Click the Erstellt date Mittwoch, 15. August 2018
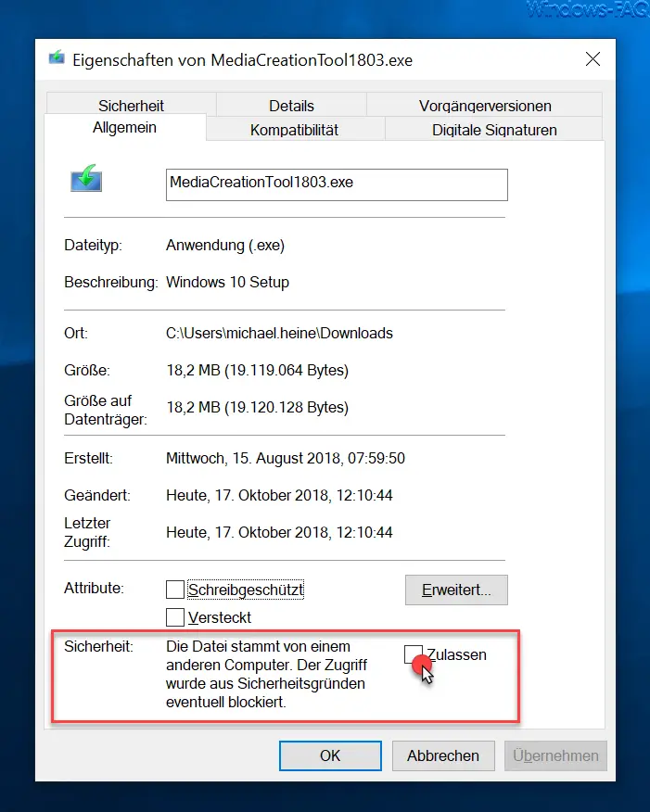This screenshot has height=812, width=650. click(x=286, y=458)
